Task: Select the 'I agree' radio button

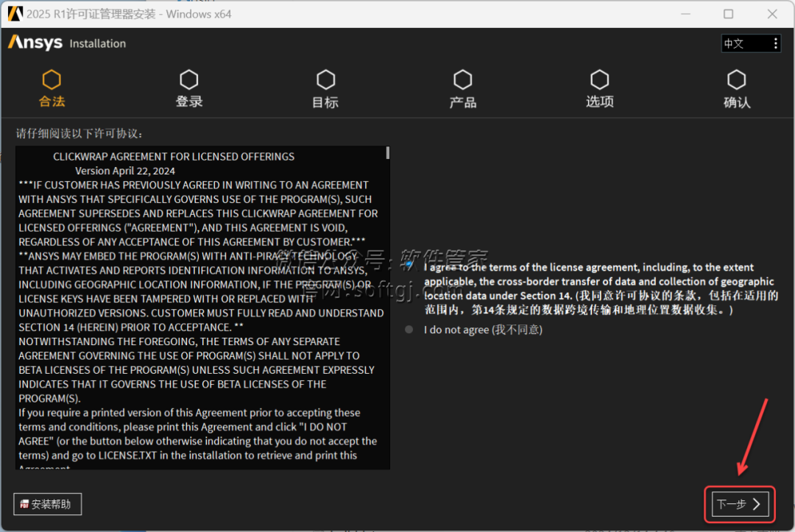Action: tap(409, 266)
